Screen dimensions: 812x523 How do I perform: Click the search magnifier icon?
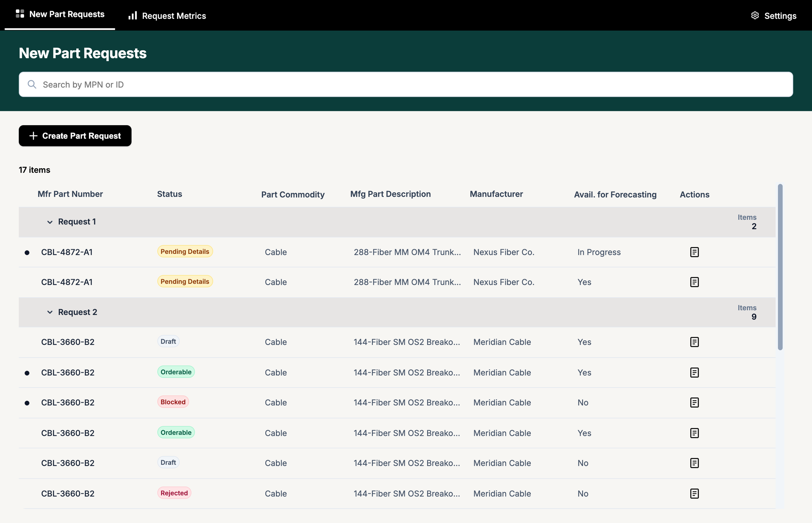[x=32, y=84]
